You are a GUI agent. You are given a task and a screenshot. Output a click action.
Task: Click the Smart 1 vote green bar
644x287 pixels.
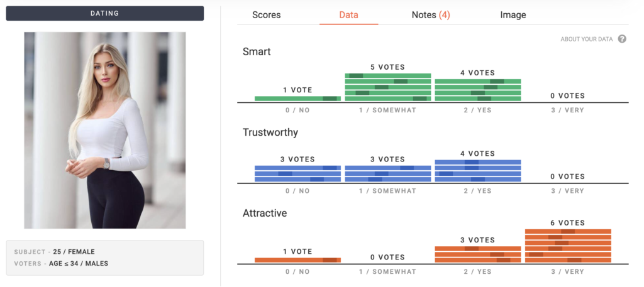tap(297, 99)
